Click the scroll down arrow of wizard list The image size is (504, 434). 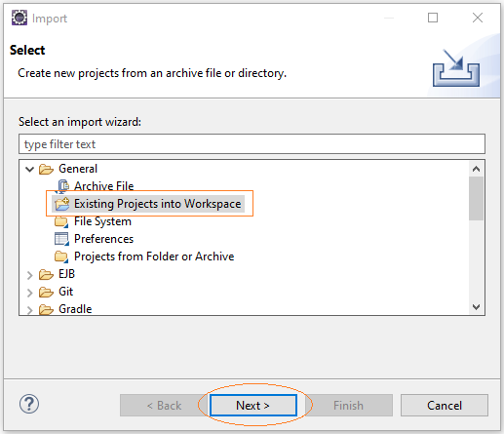tap(477, 307)
